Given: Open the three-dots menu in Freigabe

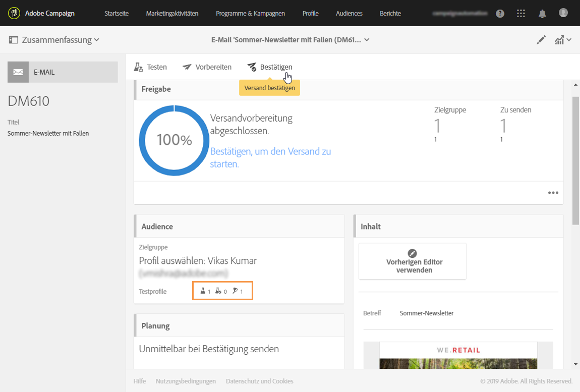Looking at the screenshot, I should pyautogui.click(x=553, y=193).
